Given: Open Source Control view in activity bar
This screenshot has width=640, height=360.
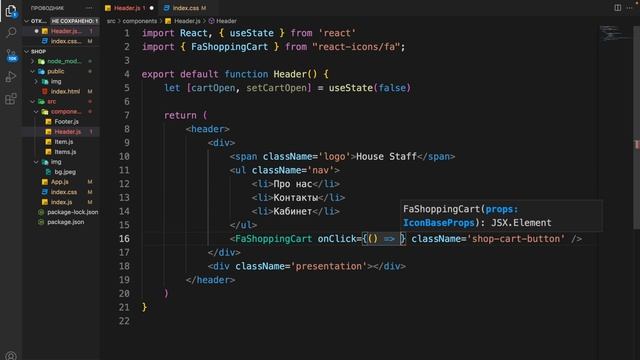Looking at the screenshot, I should coord(11,55).
